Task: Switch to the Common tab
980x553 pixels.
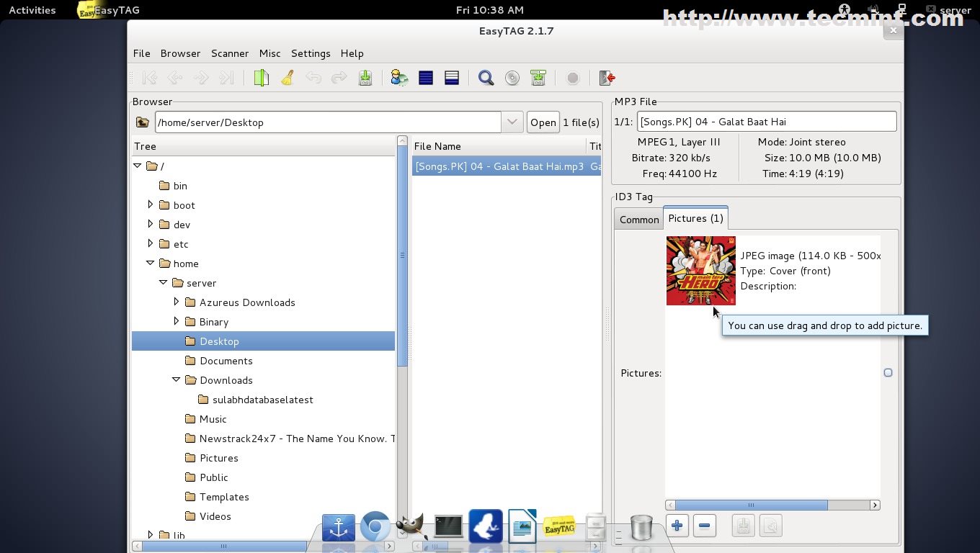Action: coord(639,220)
